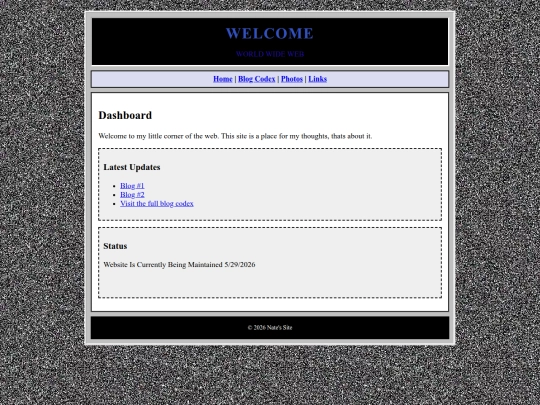Visit the full blog codex link
The image size is (540, 405).
tap(157, 204)
